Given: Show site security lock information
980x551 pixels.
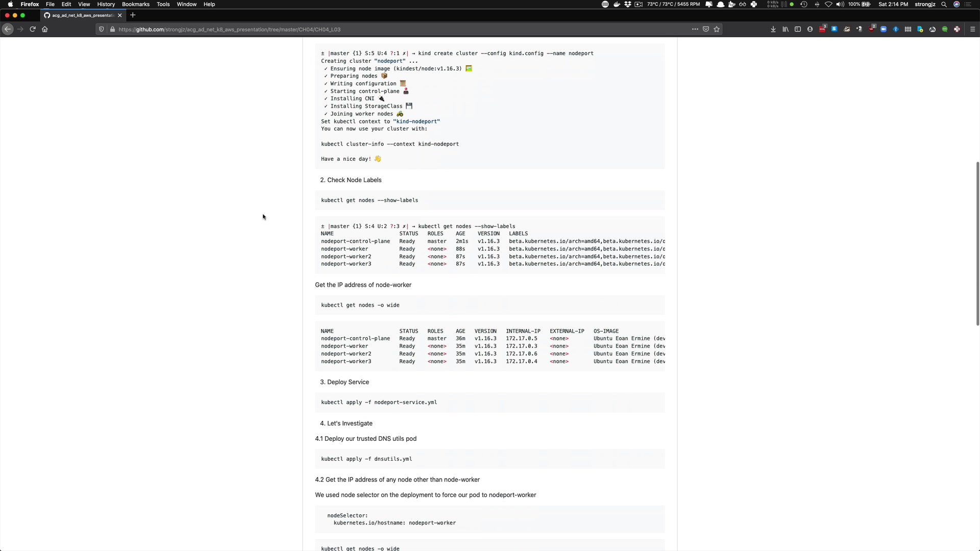Looking at the screenshot, I should tap(112, 29).
